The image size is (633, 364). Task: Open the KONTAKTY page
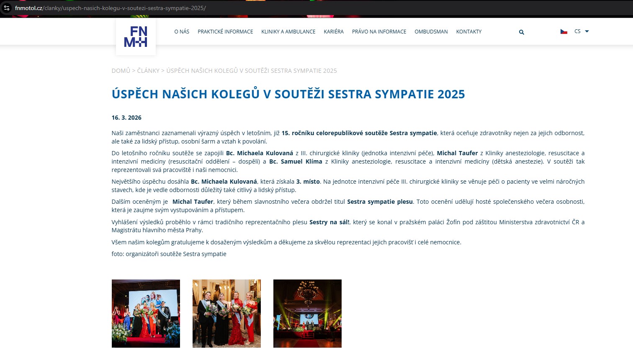coord(468,32)
